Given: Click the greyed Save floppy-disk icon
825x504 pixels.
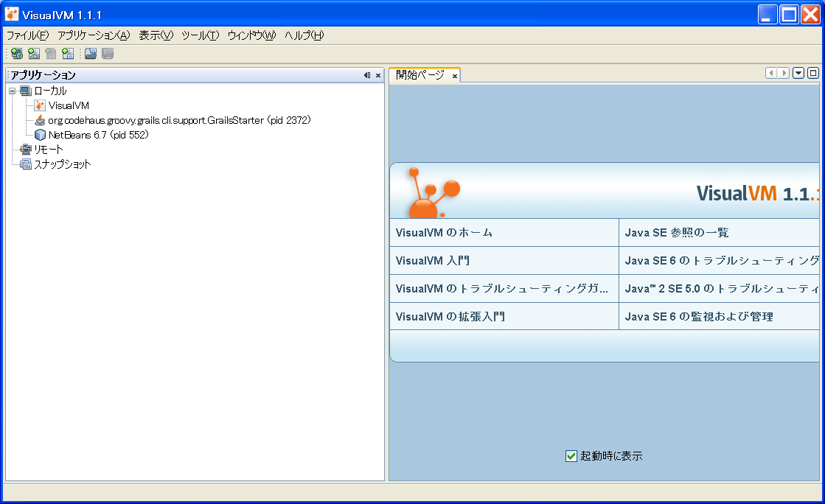Looking at the screenshot, I should (x=108, y=53).
